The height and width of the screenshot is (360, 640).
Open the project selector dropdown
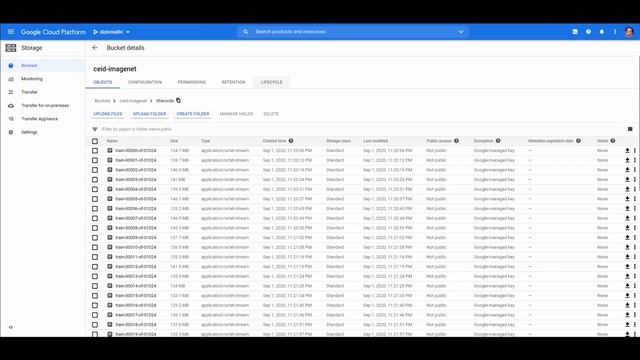pos(111,32)
